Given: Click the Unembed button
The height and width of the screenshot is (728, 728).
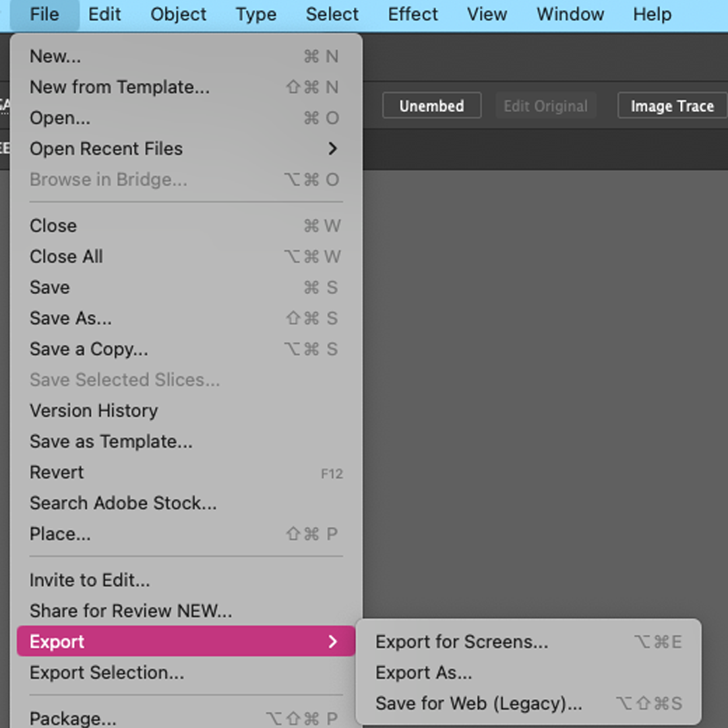Looking at the screenshot, I should pos(431,106).
